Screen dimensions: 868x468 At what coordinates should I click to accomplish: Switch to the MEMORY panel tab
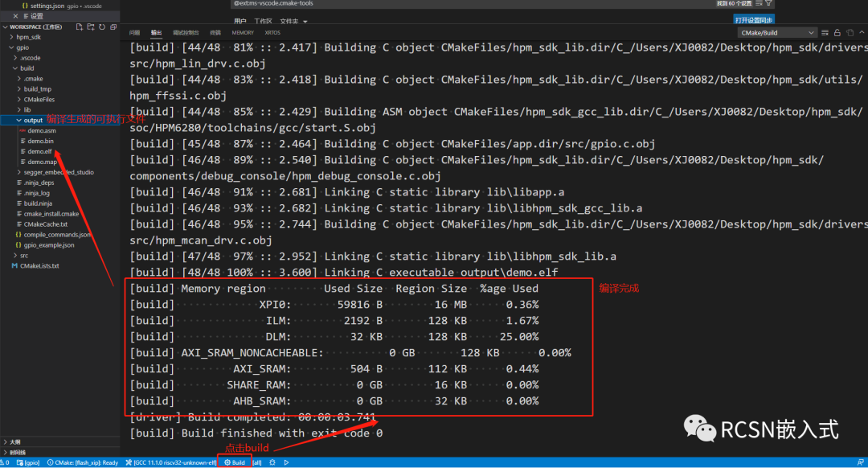pos(243,33)
